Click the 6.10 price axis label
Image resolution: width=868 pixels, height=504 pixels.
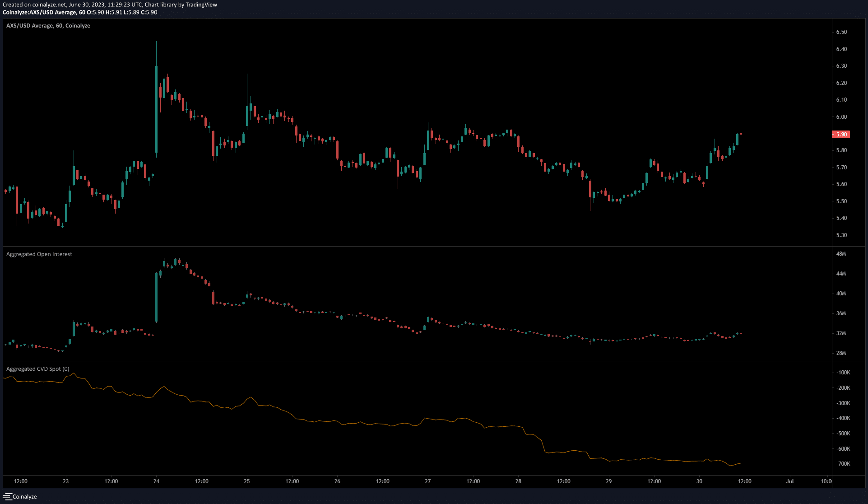point(841,100)
